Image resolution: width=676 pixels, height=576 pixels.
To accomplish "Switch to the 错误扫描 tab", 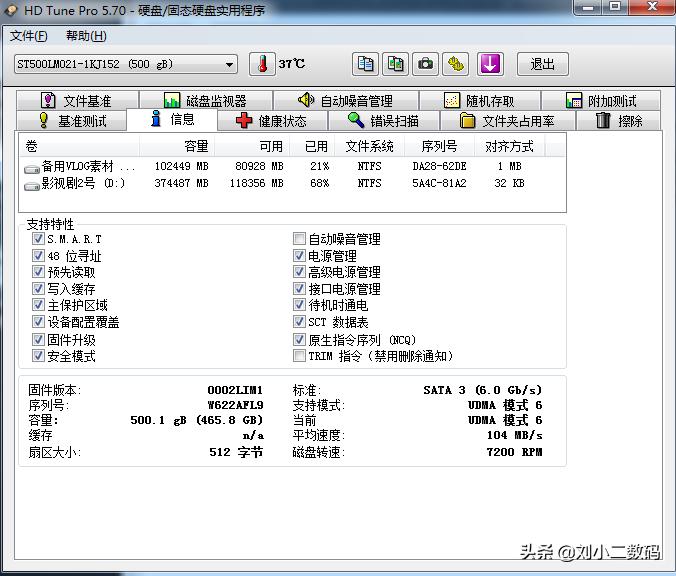I will coord(384,121).
